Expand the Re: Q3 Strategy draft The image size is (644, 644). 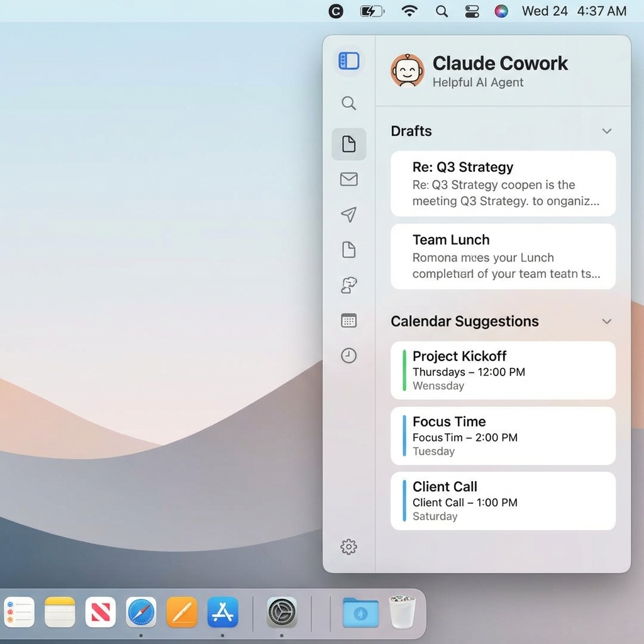503,183
